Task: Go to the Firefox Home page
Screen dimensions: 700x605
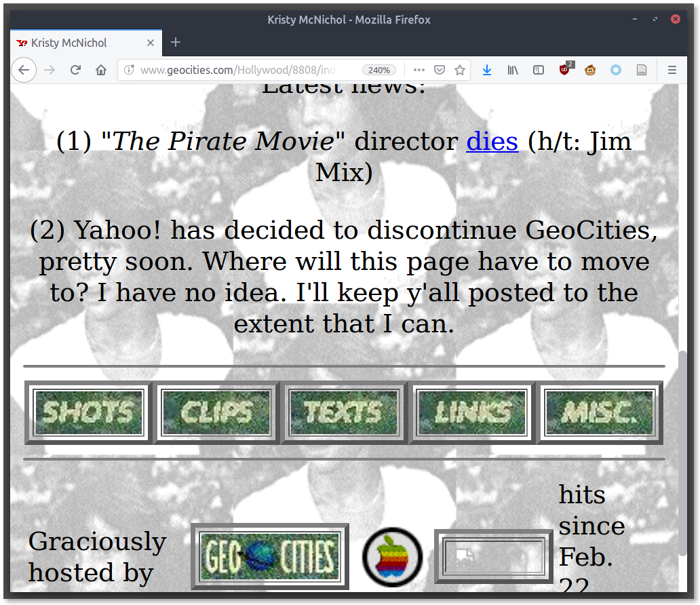Action: (x=101, y=70)
